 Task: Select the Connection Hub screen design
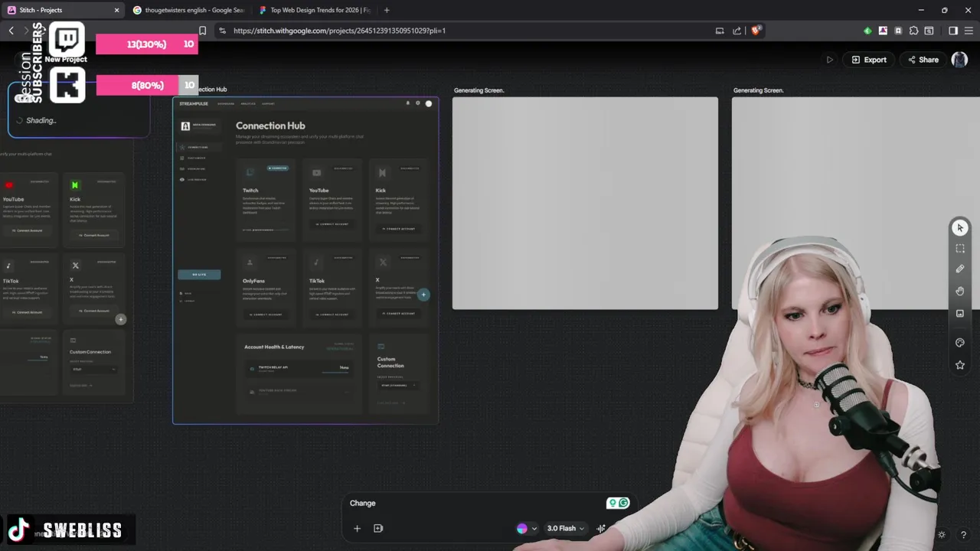[x=305, y=260]
